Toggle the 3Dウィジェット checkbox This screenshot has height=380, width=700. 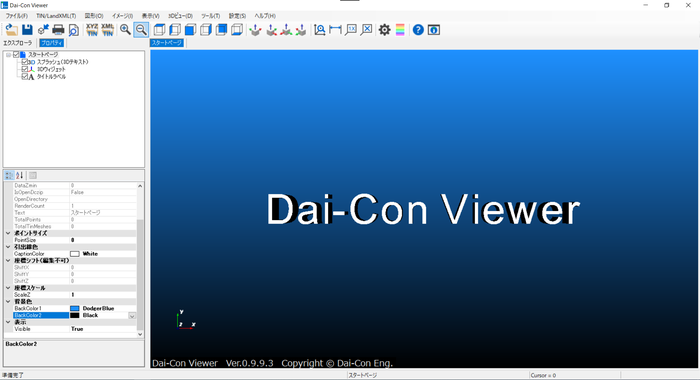click(25, 69)
